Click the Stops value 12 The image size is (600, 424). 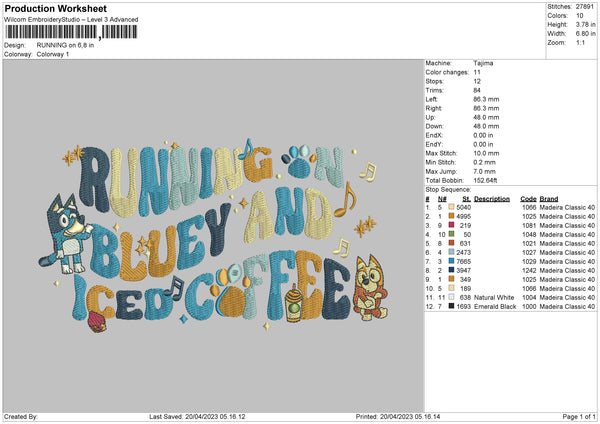point(477,81)
